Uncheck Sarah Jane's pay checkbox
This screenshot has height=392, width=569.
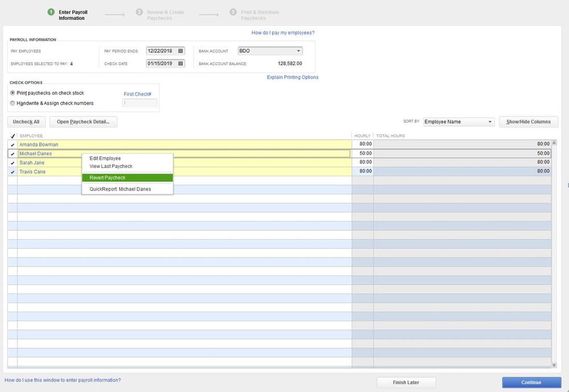click(x=13, y=163)
